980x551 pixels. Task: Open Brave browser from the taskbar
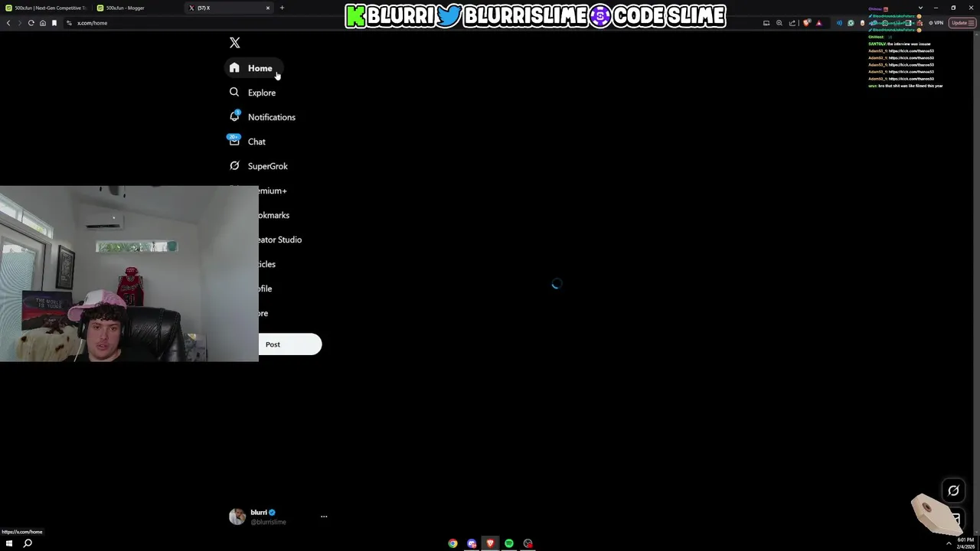[x=490, y=543]
